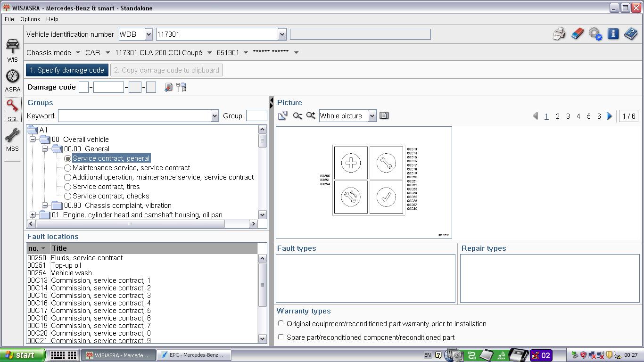Select Original equipment warranty prior to installation
644x362 pixels.
click(281, 323)
